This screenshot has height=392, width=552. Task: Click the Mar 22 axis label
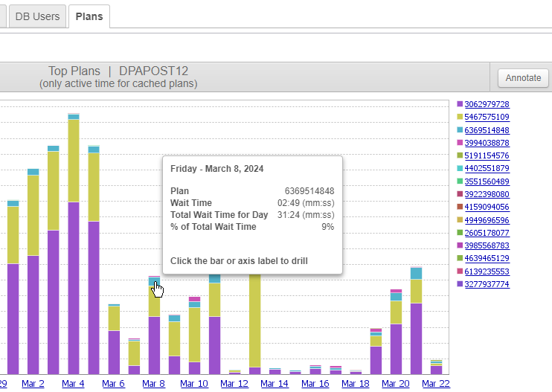tap(435, 384)
